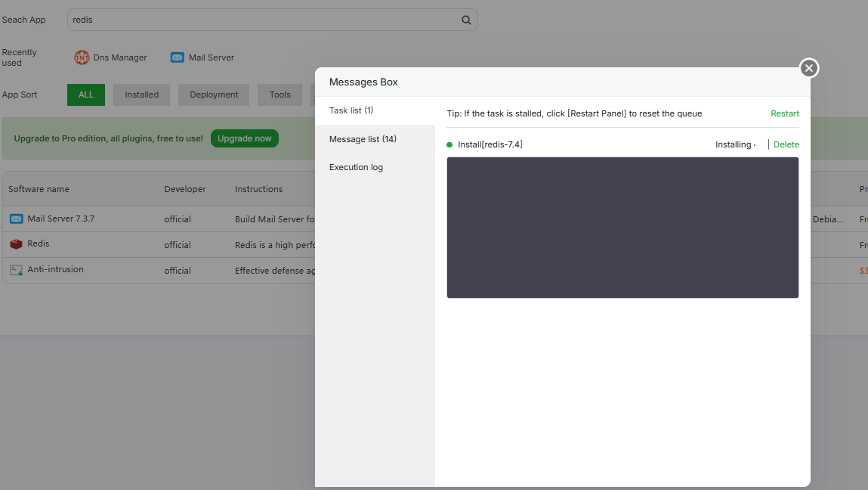Image resolution: width=868 pixels, height=490 pixels.
Task: Click Restart to reset the queue
Action: 784,113
